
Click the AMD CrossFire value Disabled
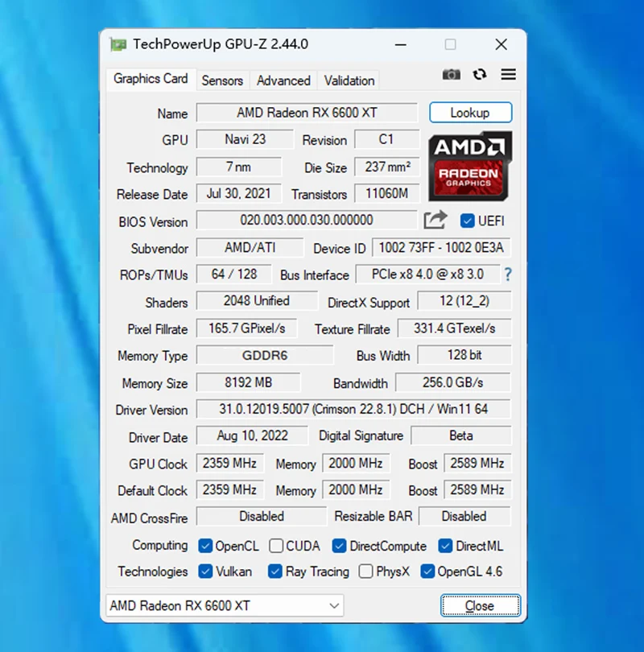(x=262, y=517)
